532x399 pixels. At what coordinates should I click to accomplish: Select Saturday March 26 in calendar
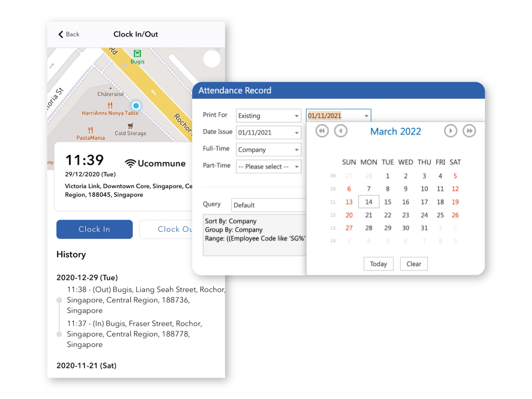pyautogui.click(x=455, y=215)
